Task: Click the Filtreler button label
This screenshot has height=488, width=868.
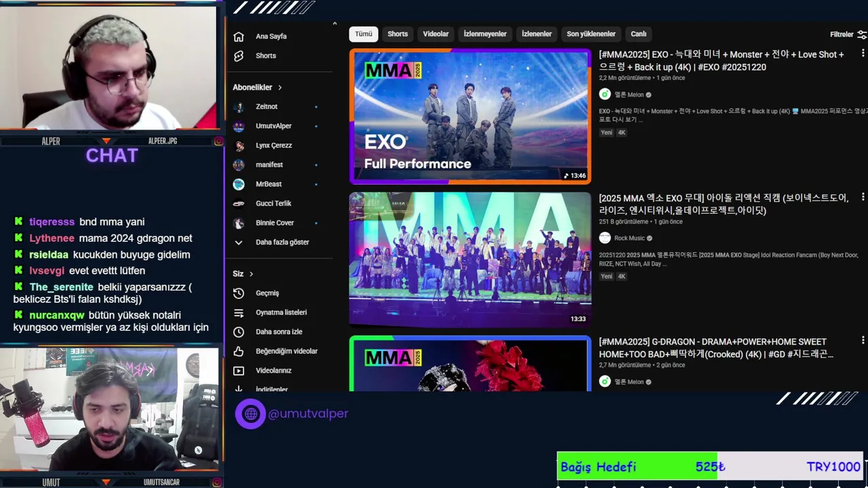Action: click(842, 35)
